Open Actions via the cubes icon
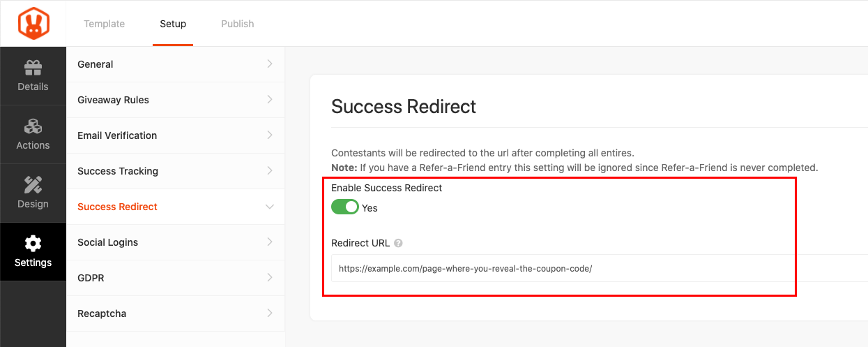Screen dimensions: 868x347 (x=33, y=126)
